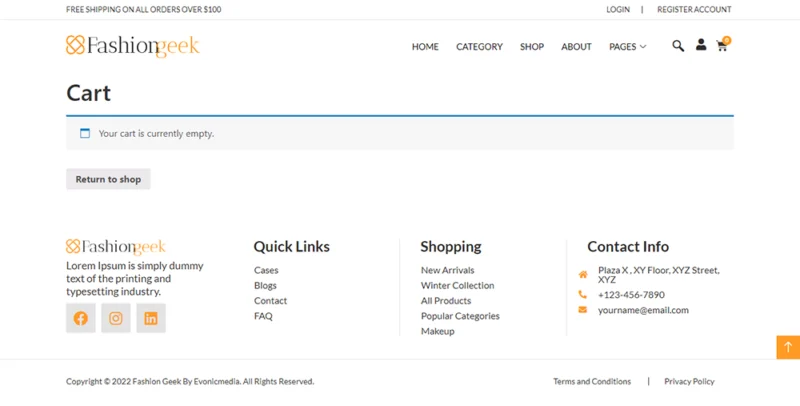Viewport: 800px width, 406px height.
Task: Click the 'Your cart is currently empty' message
Action: tap(156, 134)
